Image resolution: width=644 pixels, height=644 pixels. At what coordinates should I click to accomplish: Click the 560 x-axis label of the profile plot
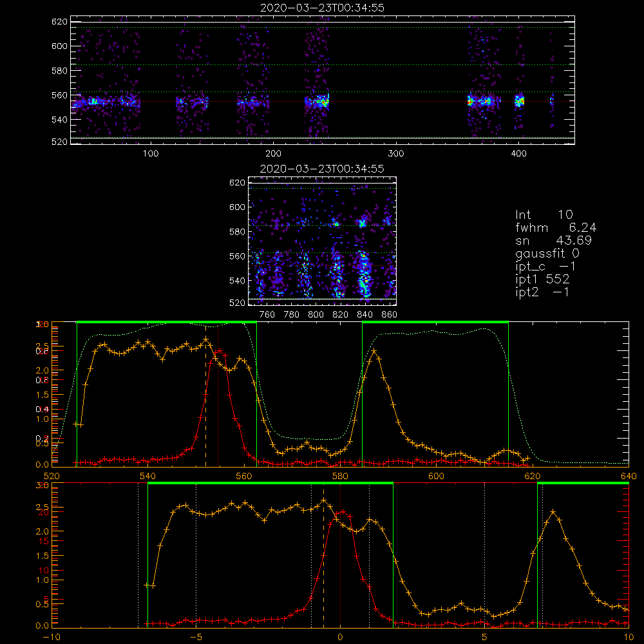244,476
